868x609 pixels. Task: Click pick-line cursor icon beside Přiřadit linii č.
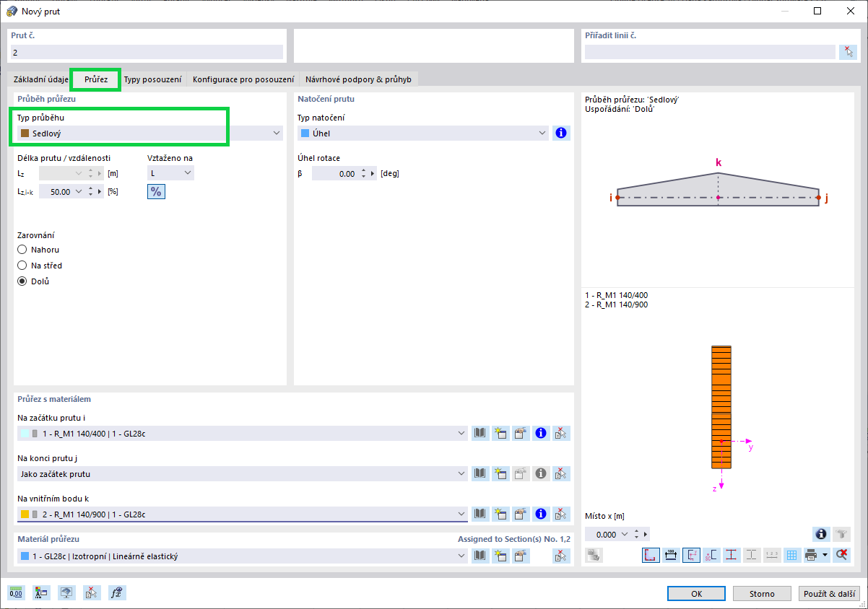coord(848,52)
